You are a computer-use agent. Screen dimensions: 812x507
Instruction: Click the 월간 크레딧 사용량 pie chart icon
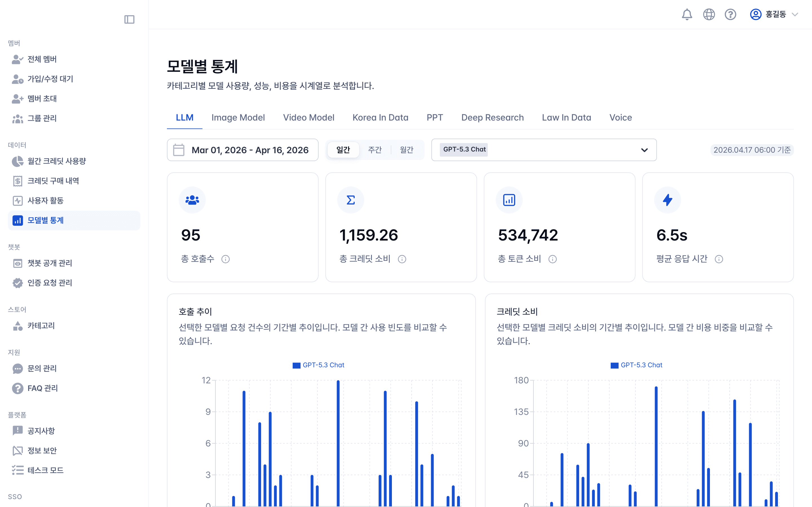tap(17, 161)
